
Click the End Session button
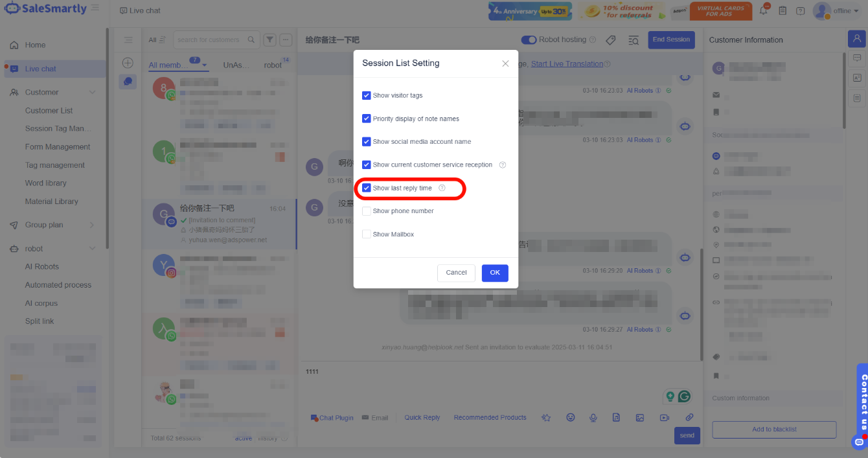coord(671,40)
